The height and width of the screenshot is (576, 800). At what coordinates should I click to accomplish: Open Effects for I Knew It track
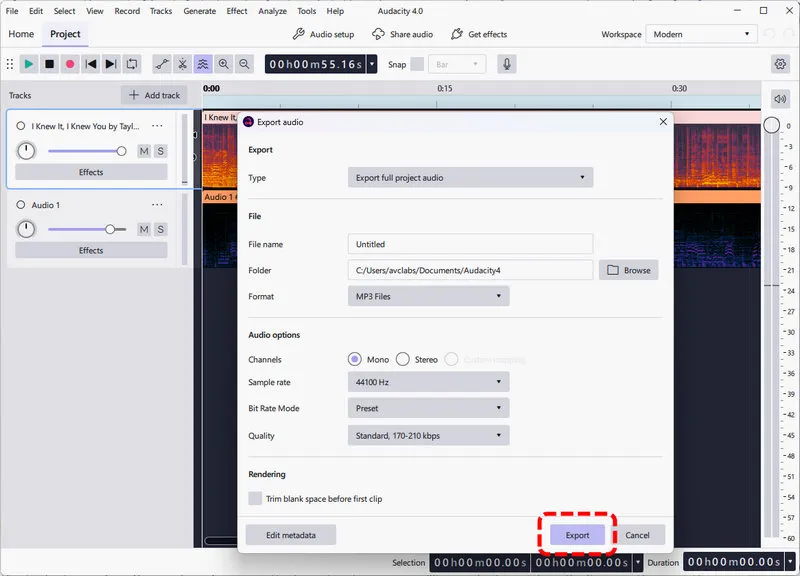[x=91, y=172]
